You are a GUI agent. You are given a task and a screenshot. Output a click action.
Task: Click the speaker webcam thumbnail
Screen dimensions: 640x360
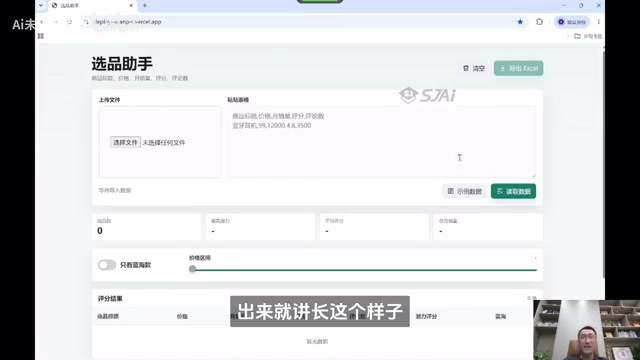[x=587, y=330]
